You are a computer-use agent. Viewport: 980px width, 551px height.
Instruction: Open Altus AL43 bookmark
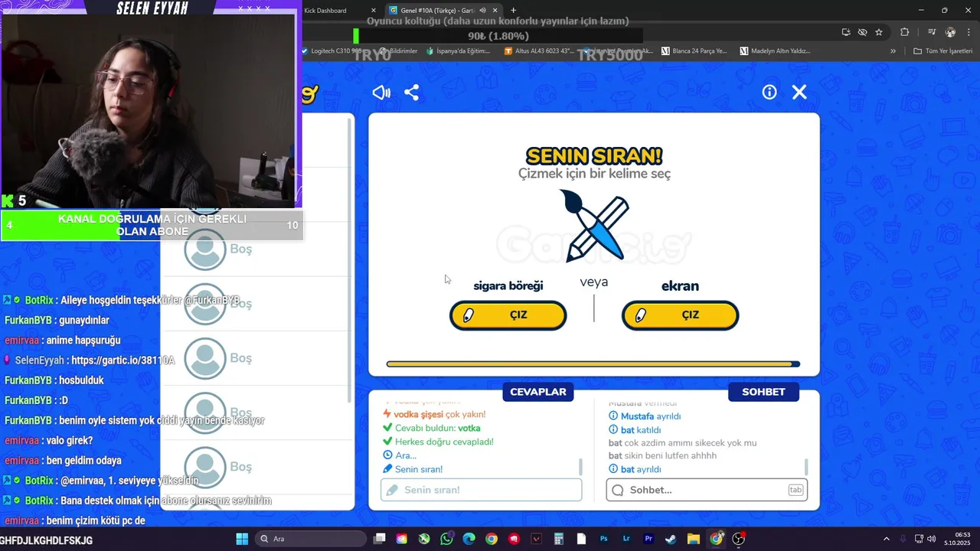(539, 51)
